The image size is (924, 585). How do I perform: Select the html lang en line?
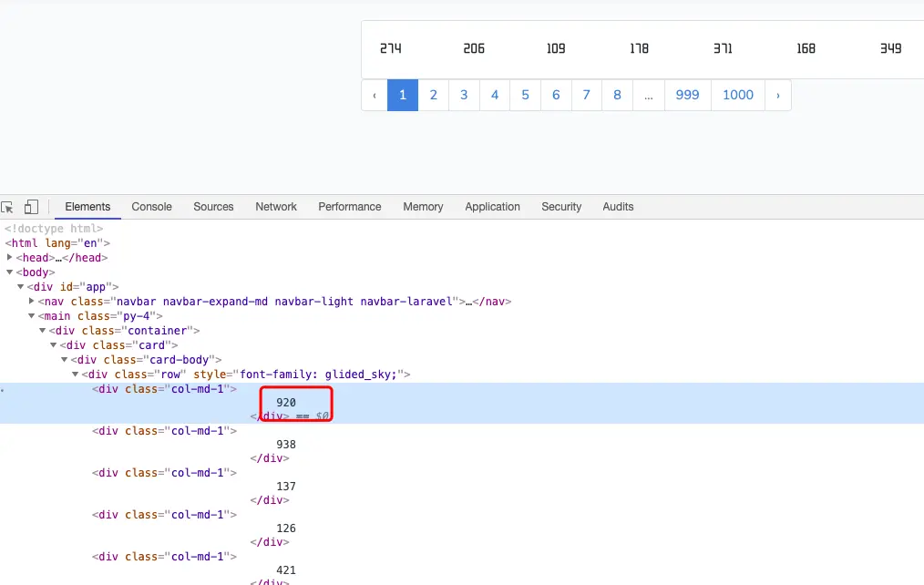click(x=57, y=242)
